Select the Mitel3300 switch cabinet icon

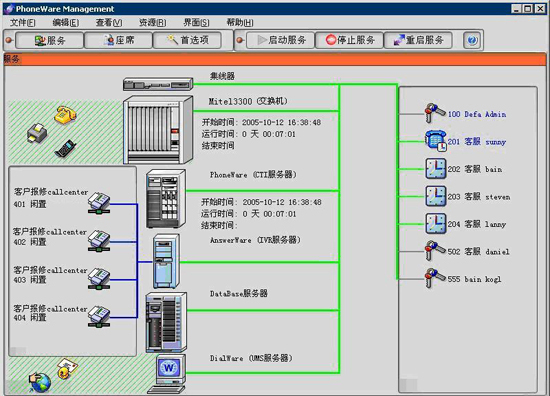click(x=158, y=130)
